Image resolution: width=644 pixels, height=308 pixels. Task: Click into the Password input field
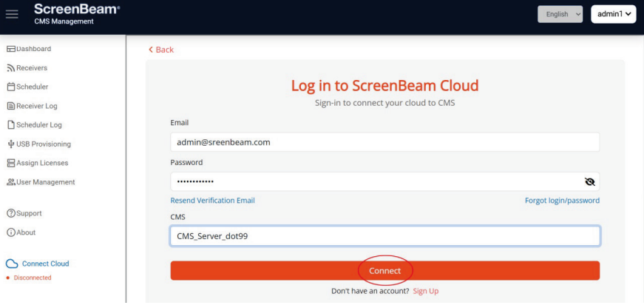(x=384, y=181)
